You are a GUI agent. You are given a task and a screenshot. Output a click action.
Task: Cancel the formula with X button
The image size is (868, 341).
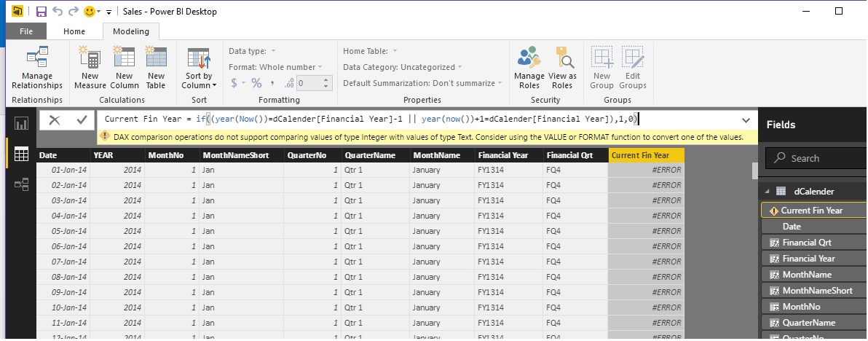coord(54,120)
